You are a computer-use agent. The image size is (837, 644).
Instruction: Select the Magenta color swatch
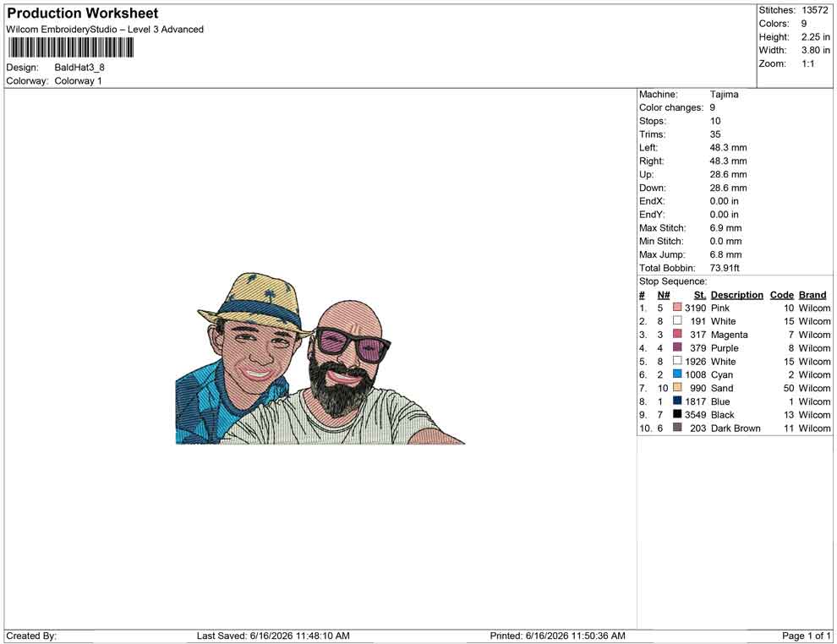tap(677, 334)
